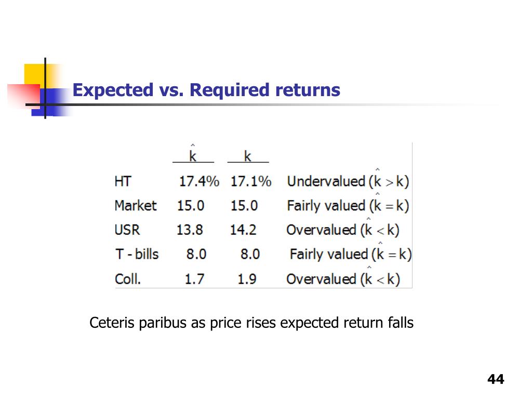
Task: Click the 13.8 value in the USR row
Action: [189, 230]
